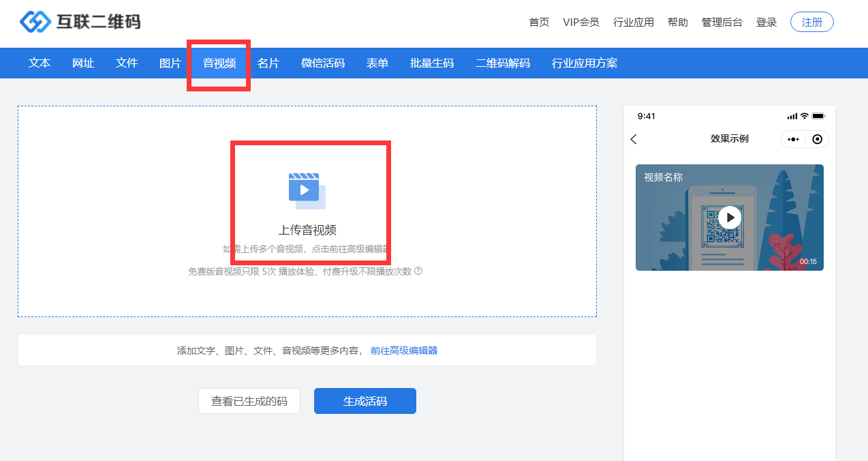Click the circular target icon in preview
Screen dimensions: 868x461
click(817, 139)
